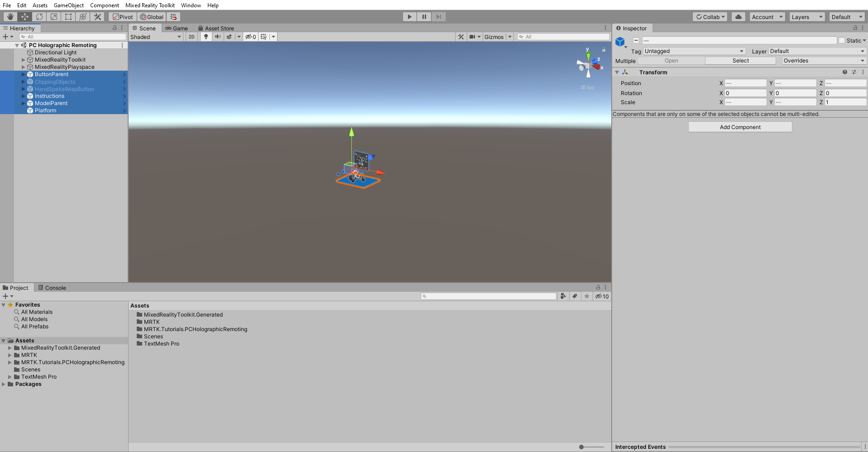
Task: Expand the MixedRealityToolkit object
Action: click(24, 60)
